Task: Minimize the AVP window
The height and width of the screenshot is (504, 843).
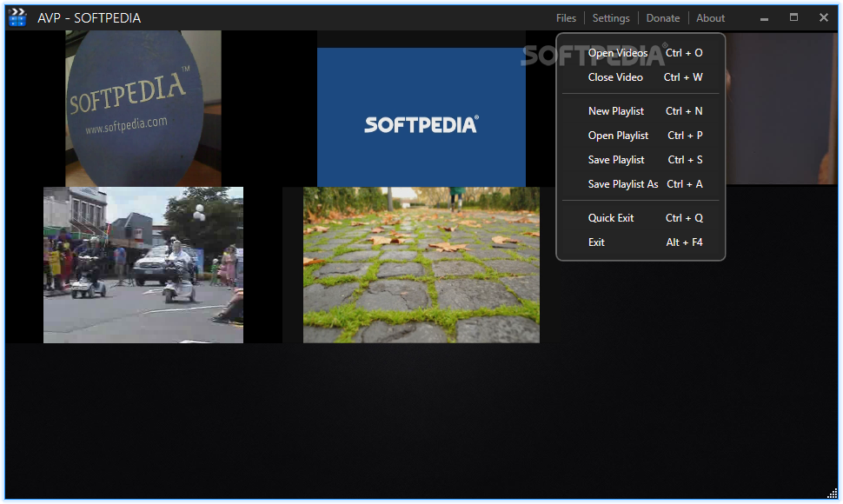Action: click(764, 18)
